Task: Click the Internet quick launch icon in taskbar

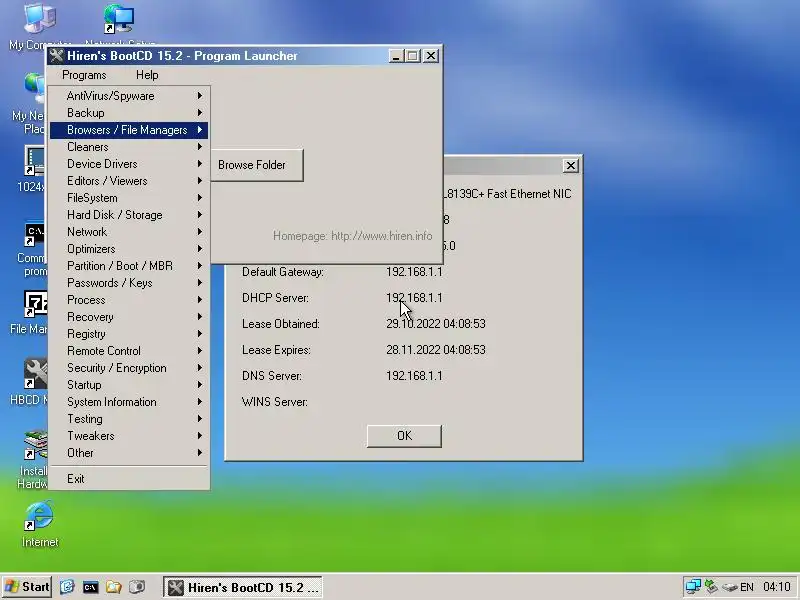Action: click(67, 587)
